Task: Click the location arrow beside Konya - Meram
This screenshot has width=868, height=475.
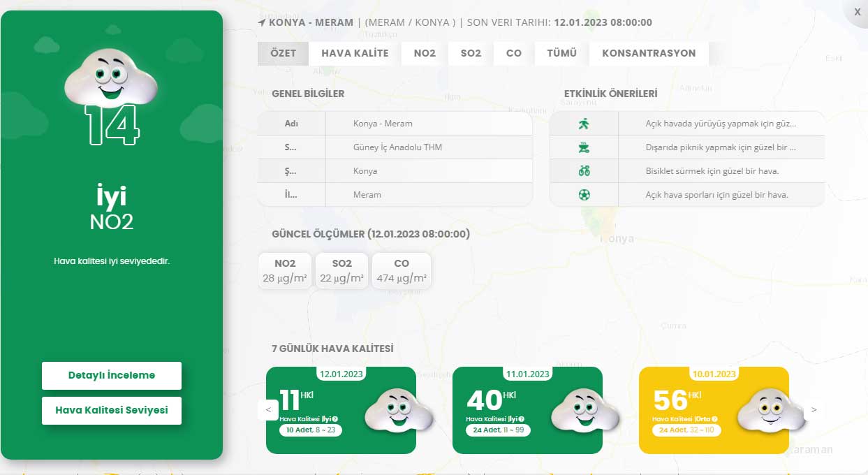Action: 262,22
